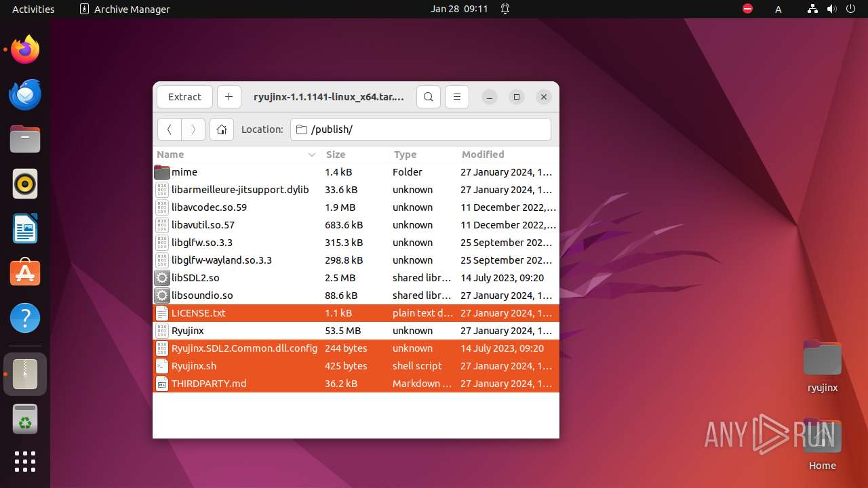Click the LICENSE.txt document icon
The height and width of the screenshot is (488, 868).
[x=162, y=313]
